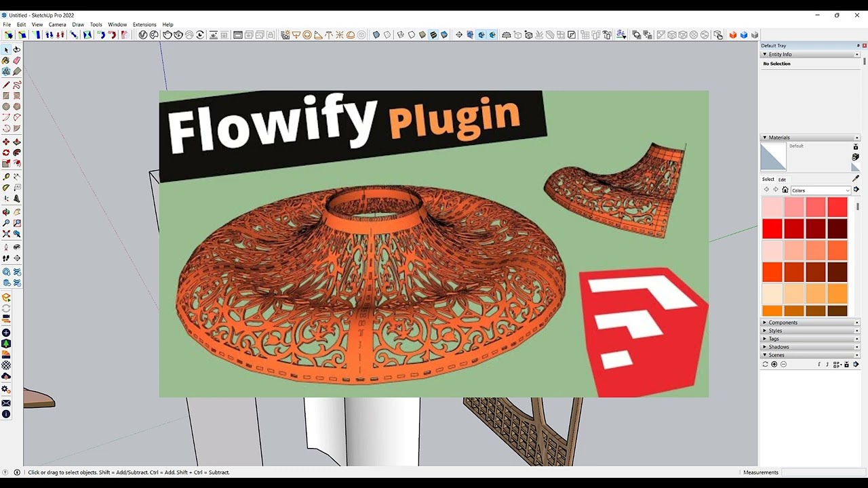Select the Circle tool

coord(6,106)
